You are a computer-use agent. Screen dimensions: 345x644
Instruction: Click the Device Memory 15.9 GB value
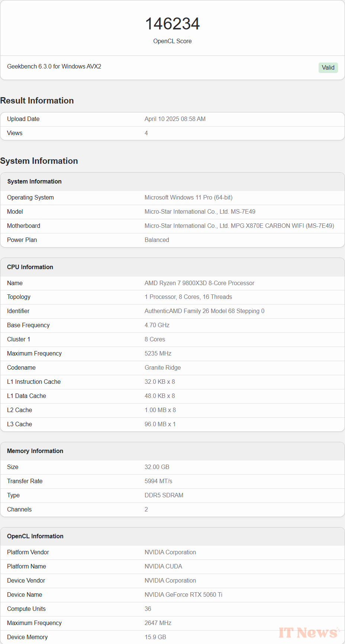click(x=155, y=637)
